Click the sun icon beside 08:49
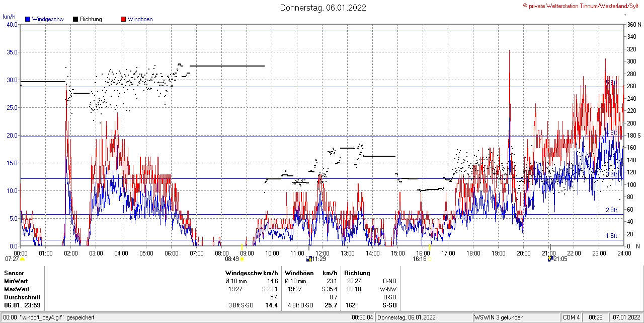Screen dimensions: 644x323 click(242, 259)
